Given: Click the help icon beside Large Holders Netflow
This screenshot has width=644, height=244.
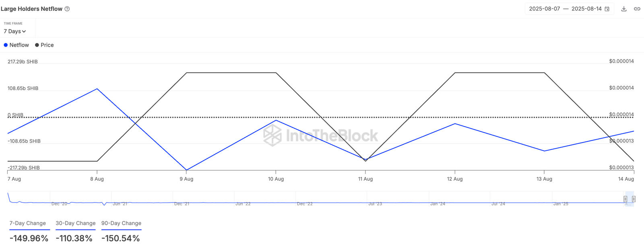Looking at the screenshot, I should coord(67,9).
